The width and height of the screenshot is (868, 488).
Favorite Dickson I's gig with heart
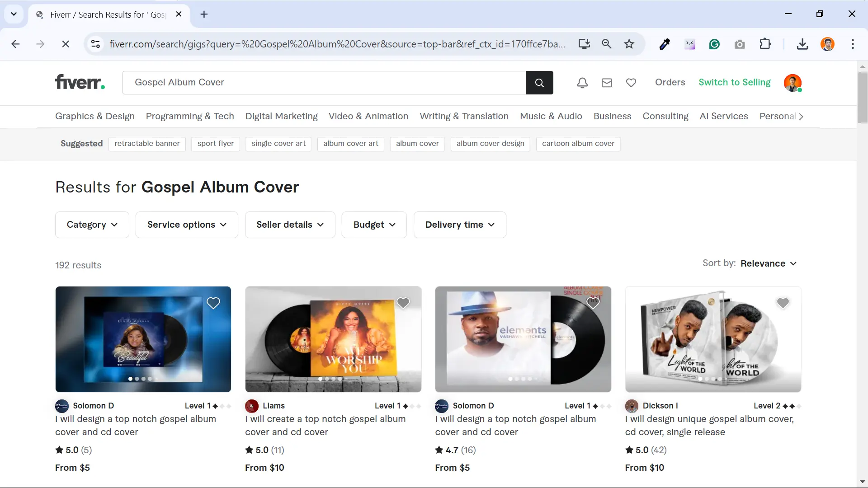[783, 303]
